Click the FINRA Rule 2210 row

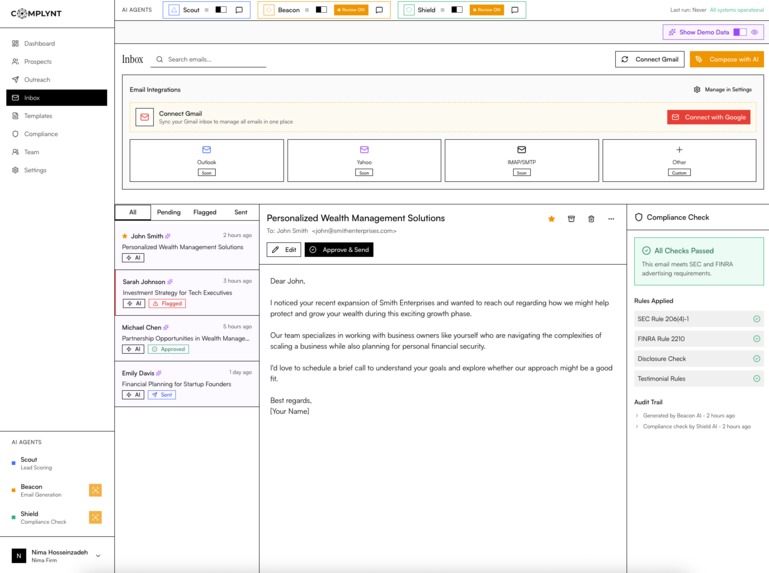pos(699,339)
